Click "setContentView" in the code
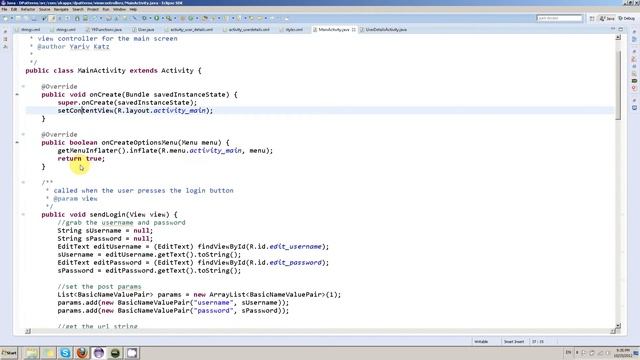The width and height of the screenshot is (640, 360). coord(85,111)
